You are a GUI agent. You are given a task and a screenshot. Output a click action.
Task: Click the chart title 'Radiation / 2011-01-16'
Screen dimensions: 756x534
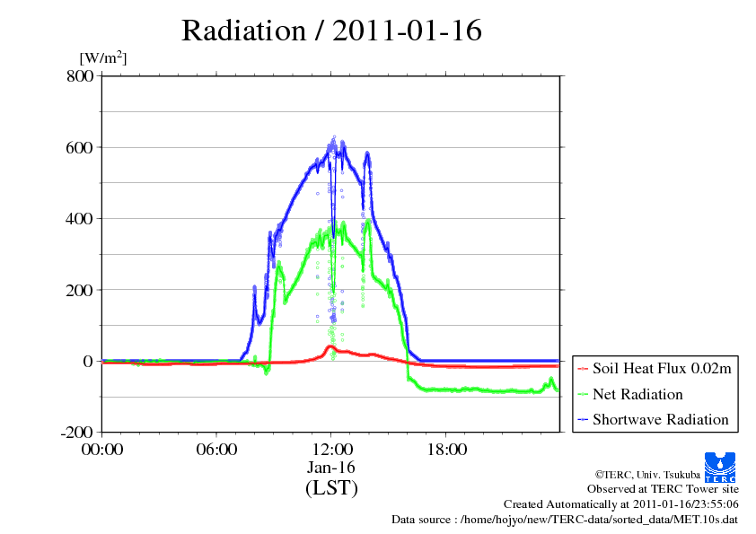pyautogui.click(x=331, y=31)
